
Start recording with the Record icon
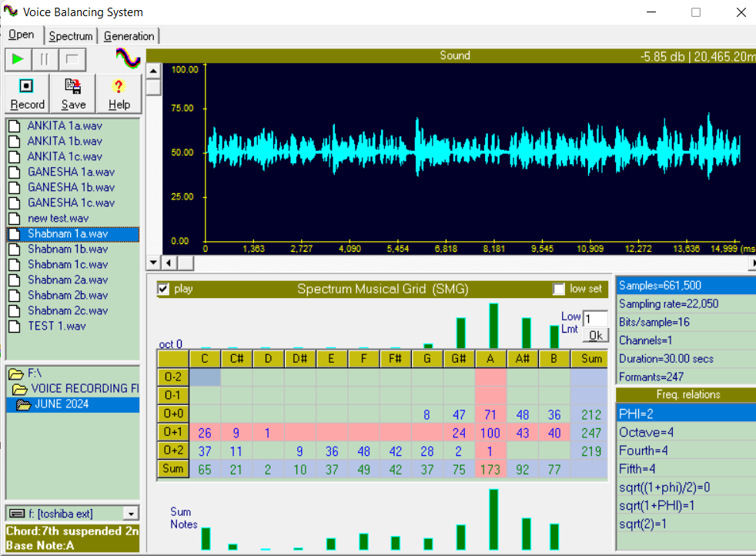coord(25,87)
